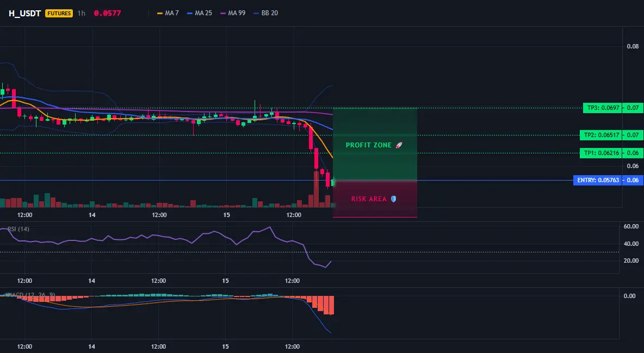Click the FUTURES badge
This screenshot has height=353, width=644.
coord(59,13)
